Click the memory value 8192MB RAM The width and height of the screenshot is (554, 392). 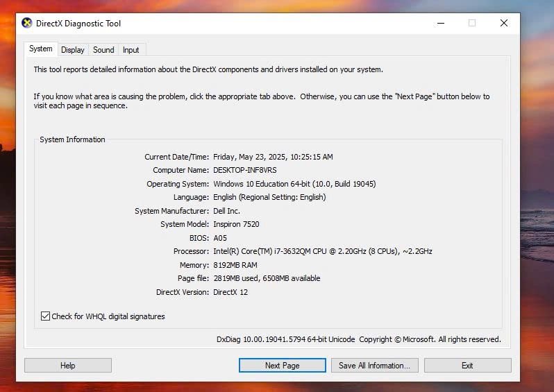point(235,265)
